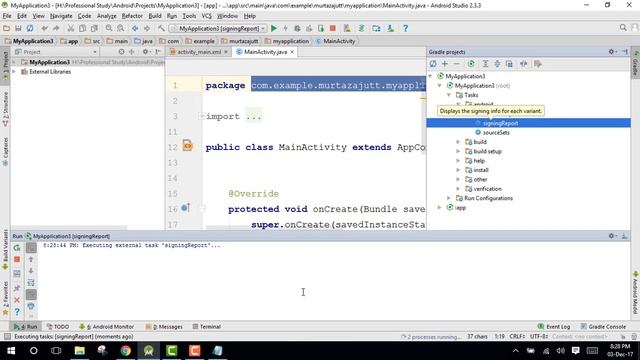Click the pin tab icon in Run panel

tap(17, 289)
